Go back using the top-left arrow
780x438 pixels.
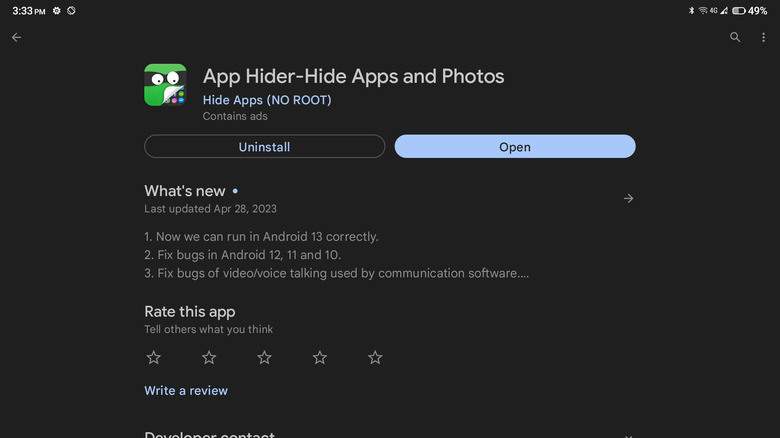16,37
